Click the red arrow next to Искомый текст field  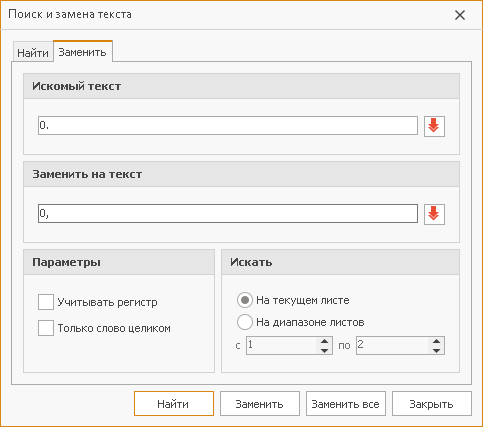point(434,126)
